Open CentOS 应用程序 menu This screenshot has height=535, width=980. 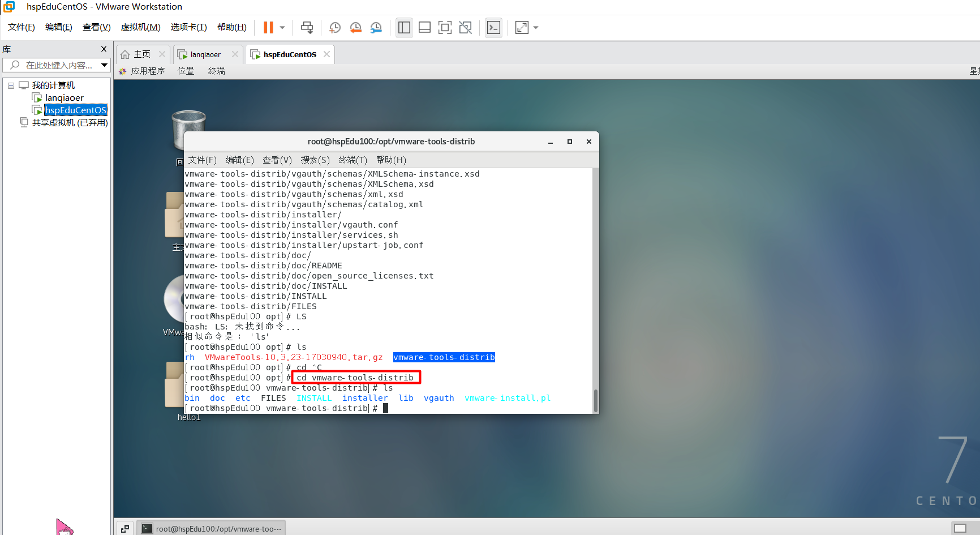(148, 71)
